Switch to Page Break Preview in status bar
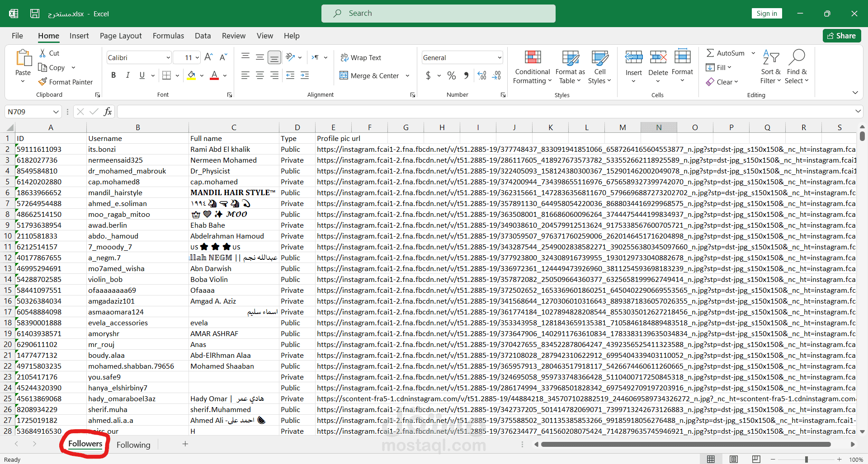 click(x=756, y=459)
